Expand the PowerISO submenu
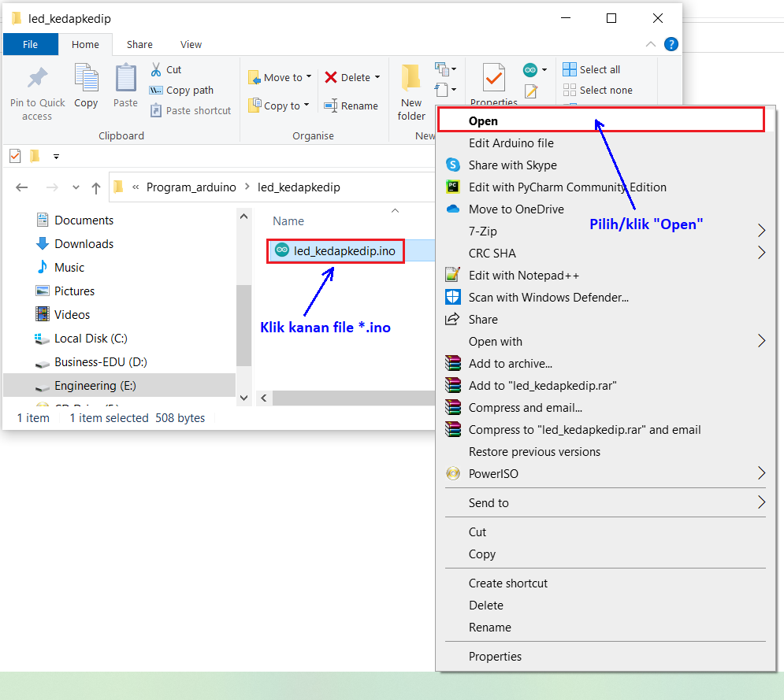Screen dimensions: 784x700 [x=605, y=474]
